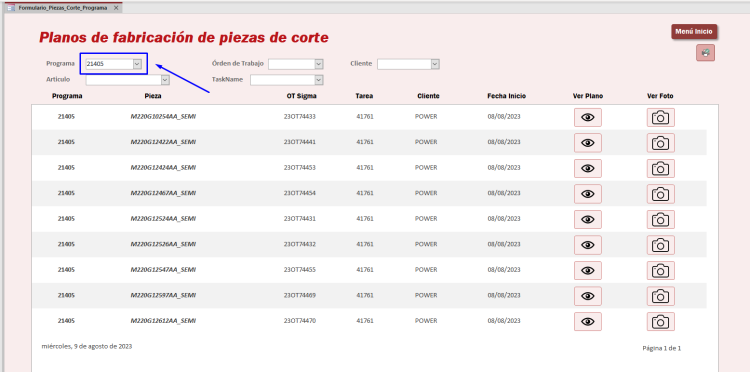Select piece name M220G12467AA_SEMI
Screen dimensions: 750x372
point(163,193)
